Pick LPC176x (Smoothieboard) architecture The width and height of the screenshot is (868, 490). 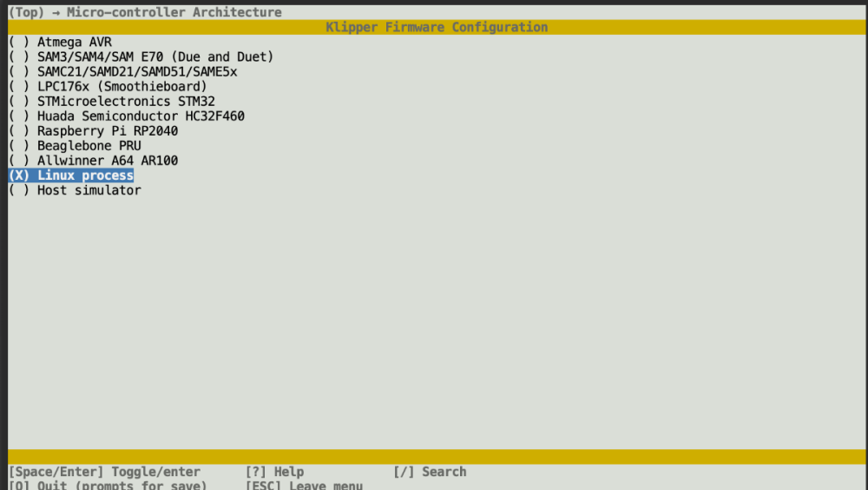108,87
